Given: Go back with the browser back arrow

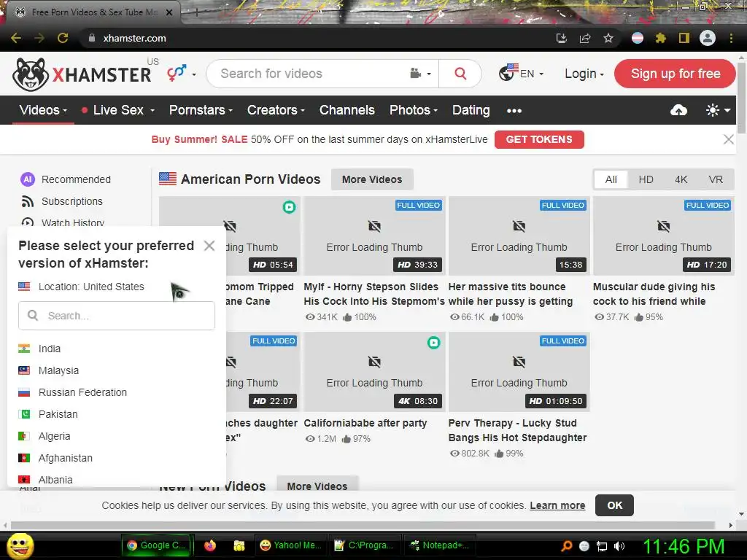Looking at the screenshot, I should tap(16, 38).
